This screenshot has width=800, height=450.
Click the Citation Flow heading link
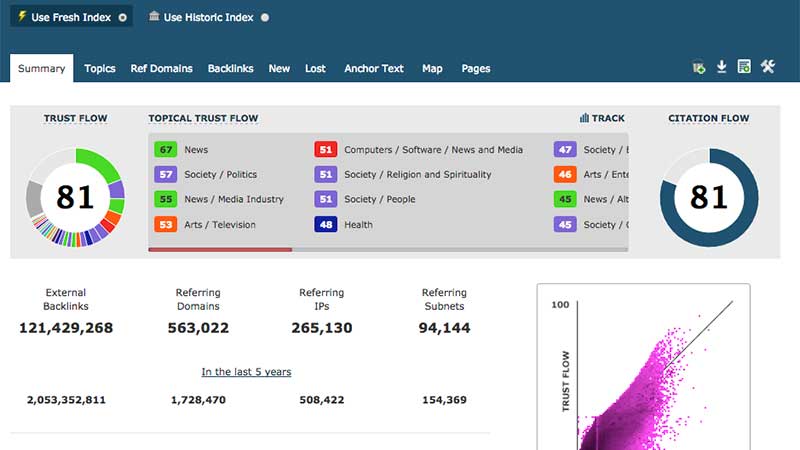[x=708, y=118]
